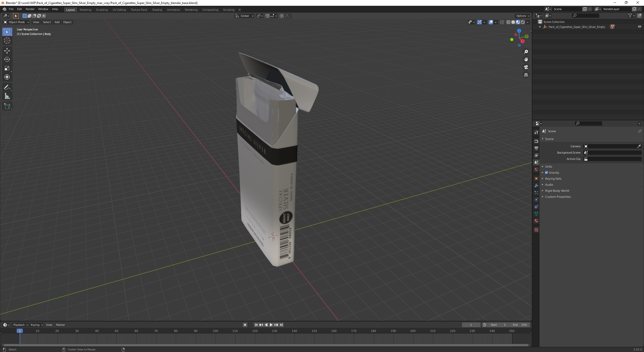Screen dimensions: 644x352
Task: Open the Playback dropdown in timeline
Action: click(20, 325)
